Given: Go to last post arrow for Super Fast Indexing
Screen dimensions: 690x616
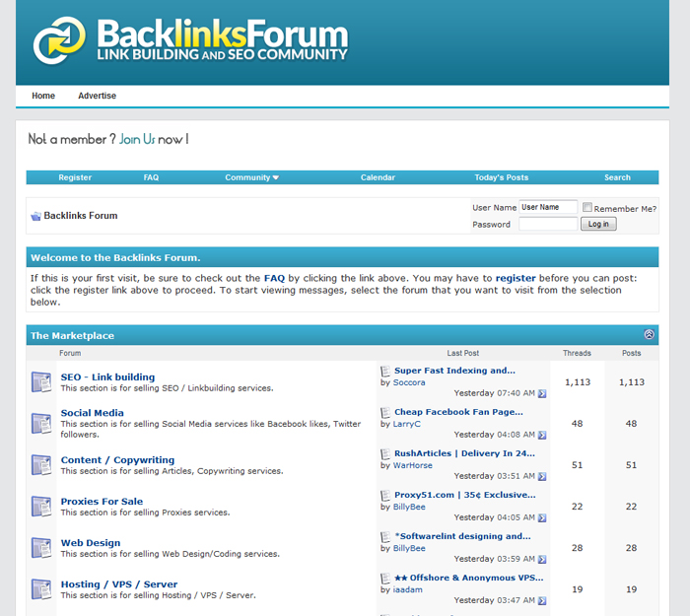Looking at the screenshot, I should click(542, 393).
